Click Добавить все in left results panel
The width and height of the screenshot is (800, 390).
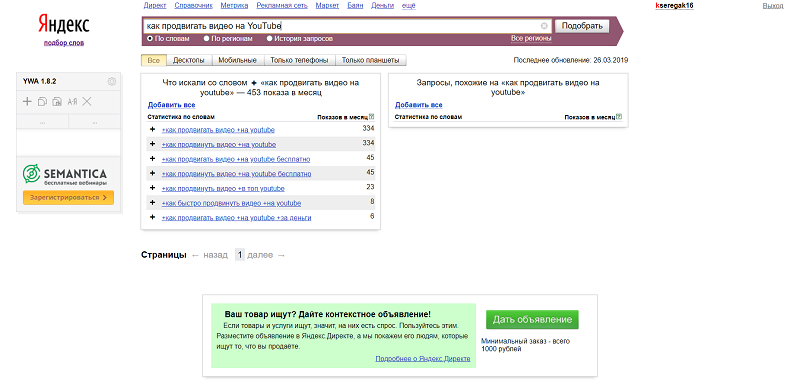click(171, 105)
